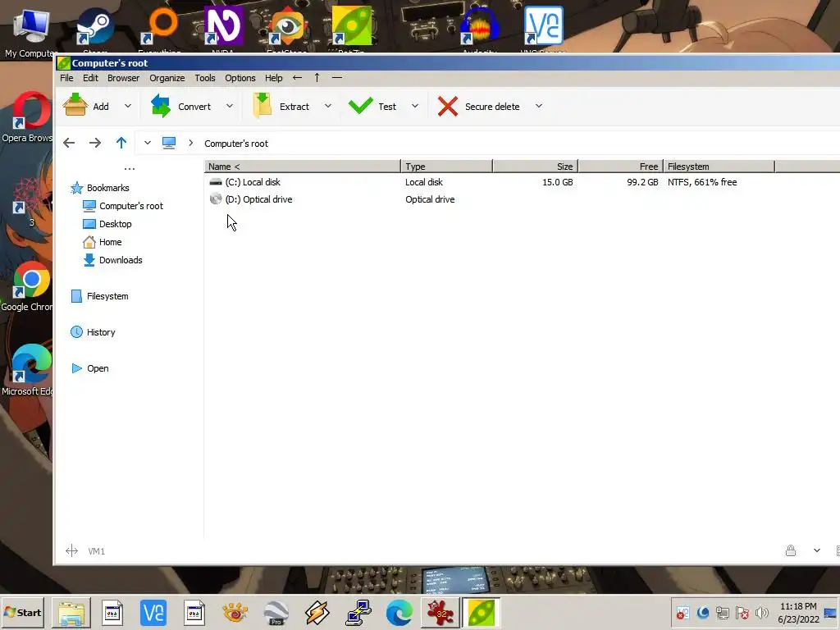The width and height of the screenshot is (840, 630).
Task: Select the (C:) Local disk row
Action: [x=521, y=182]
